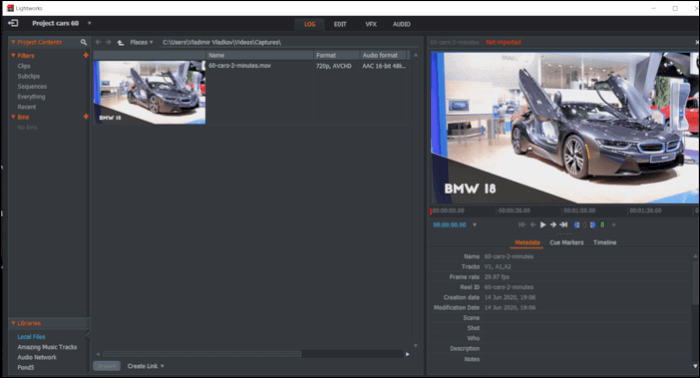Select the Subclips filter
The image size is (700, 378).
29,76
